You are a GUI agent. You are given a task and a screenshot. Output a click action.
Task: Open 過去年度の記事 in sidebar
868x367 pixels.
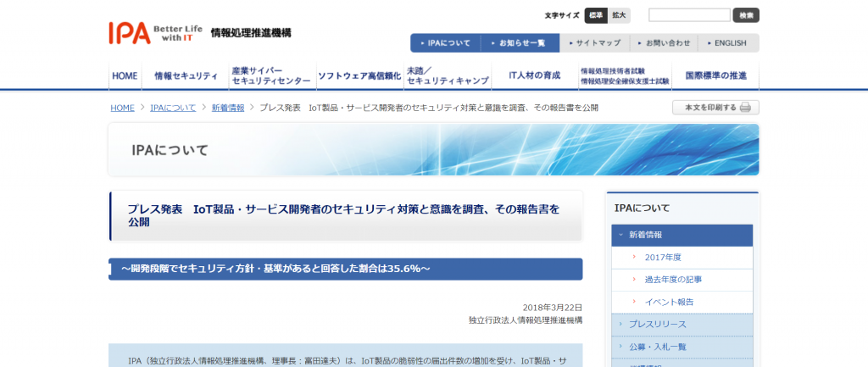(682, 280)
